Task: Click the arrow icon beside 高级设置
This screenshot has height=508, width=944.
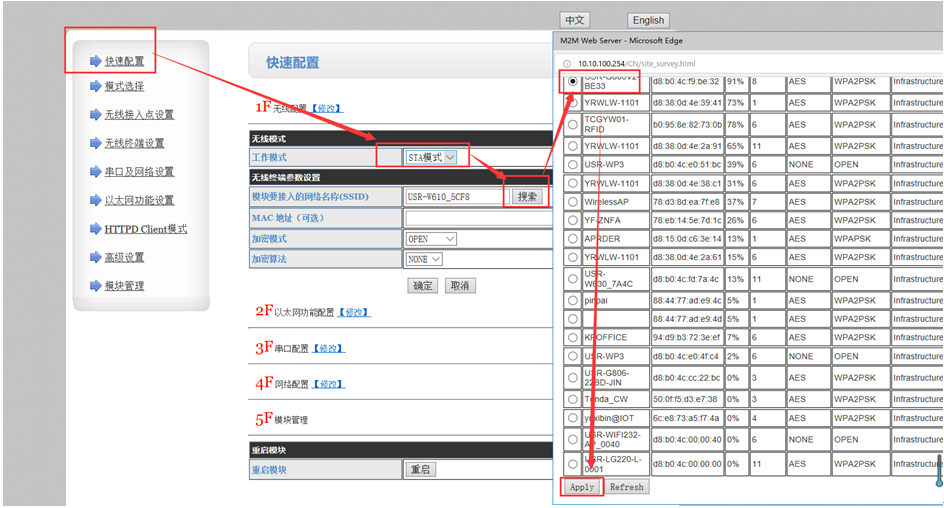Action: (x=95, y=258)
